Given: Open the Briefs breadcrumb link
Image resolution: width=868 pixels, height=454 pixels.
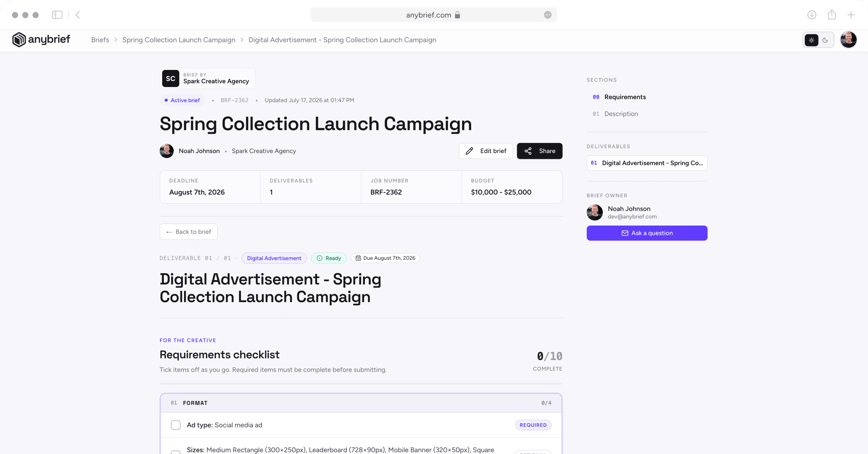Looking at the screenshot, I should 100,40.
